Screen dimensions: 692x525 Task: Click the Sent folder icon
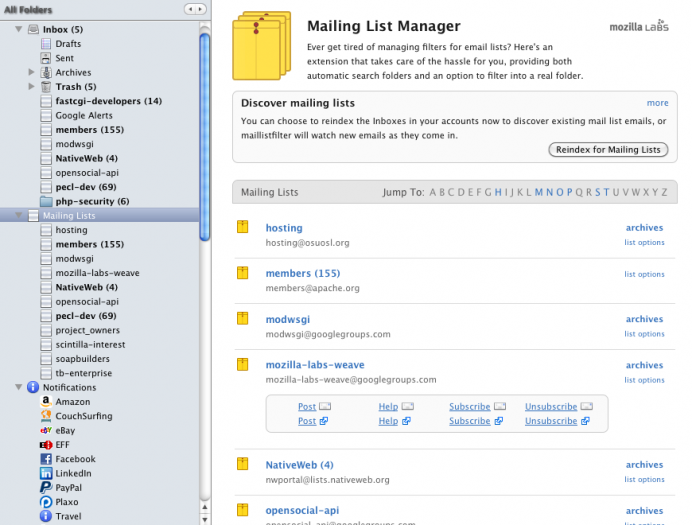tap(46, 58)
